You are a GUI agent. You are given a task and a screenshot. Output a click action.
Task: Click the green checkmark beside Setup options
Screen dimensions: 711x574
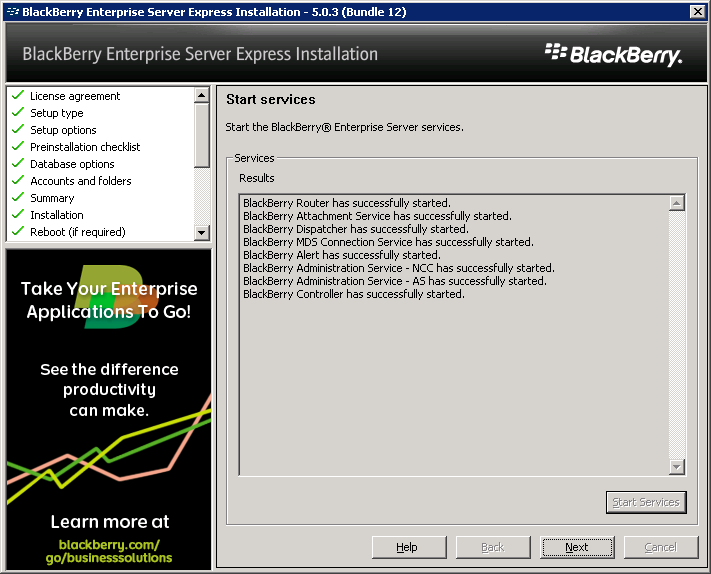[x=18, y=129]
